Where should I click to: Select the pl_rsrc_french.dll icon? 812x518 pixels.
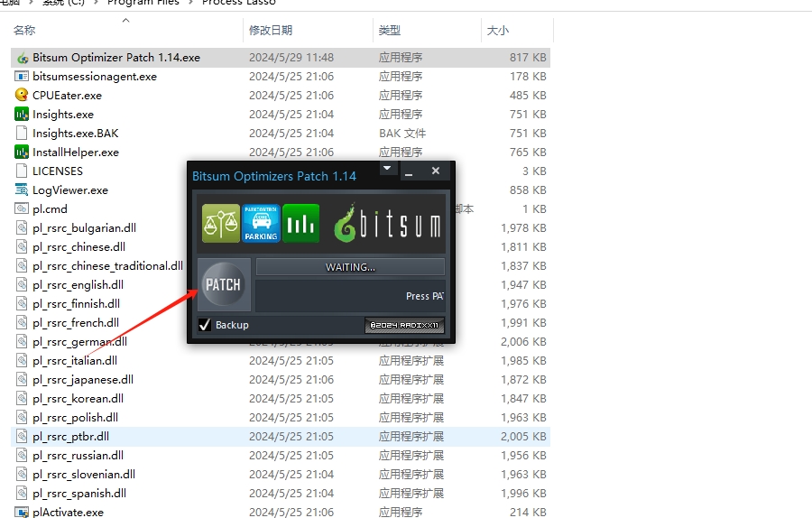coord(22,323)
